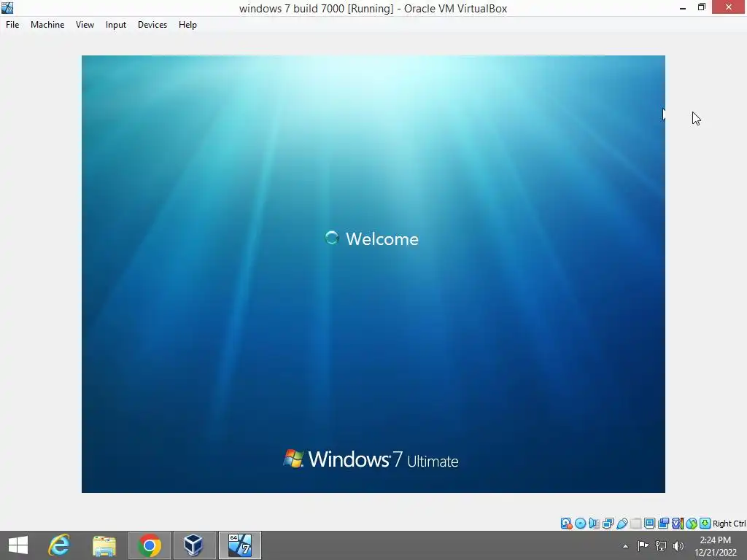Viewport: 747px width, 560px height.
Task: Restore down the VirtualBox window
Action: (702, 7)
